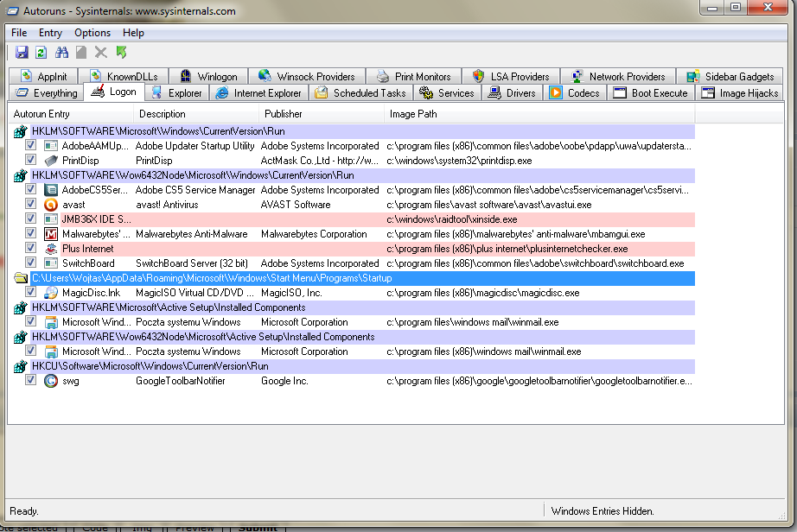This screenshot has height=532, width=797.
Task: Sort by Publisher column header
Action: pyautogui.click(x=322, y=114)
